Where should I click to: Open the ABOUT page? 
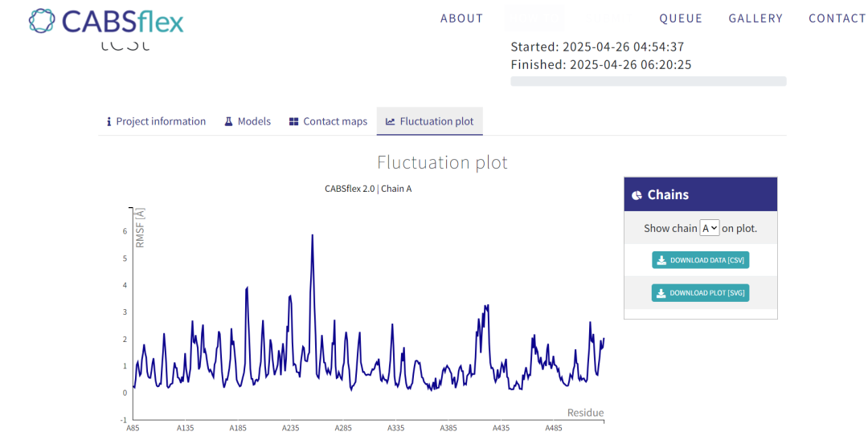[461, 18]
